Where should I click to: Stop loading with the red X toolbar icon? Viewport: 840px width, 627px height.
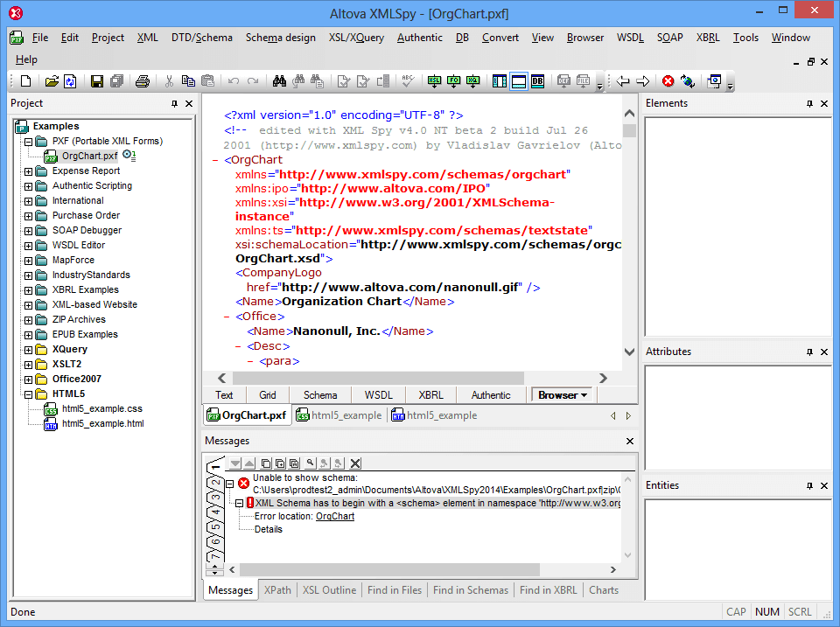(x=668, y=81)
